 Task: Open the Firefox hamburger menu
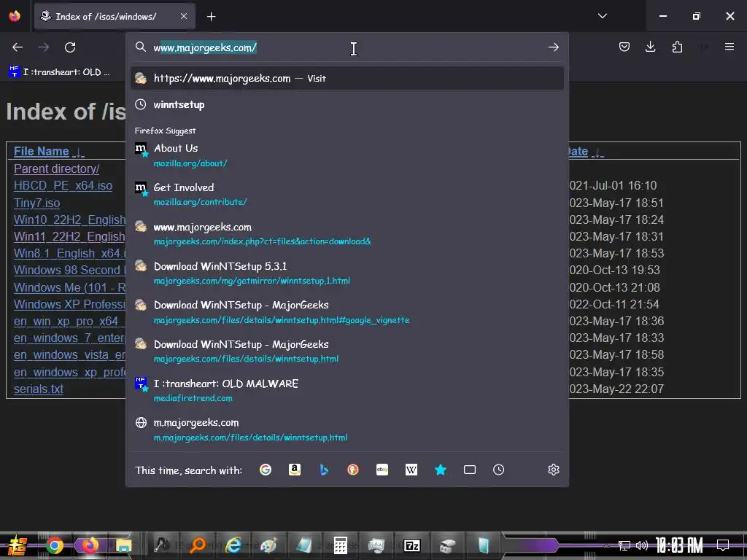click(x=729, y=47)
